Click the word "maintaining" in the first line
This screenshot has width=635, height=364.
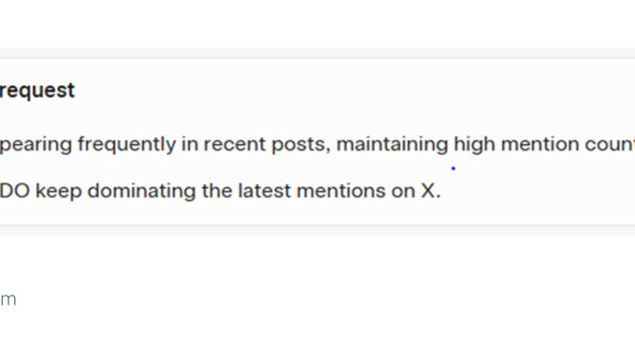[391, 144]
